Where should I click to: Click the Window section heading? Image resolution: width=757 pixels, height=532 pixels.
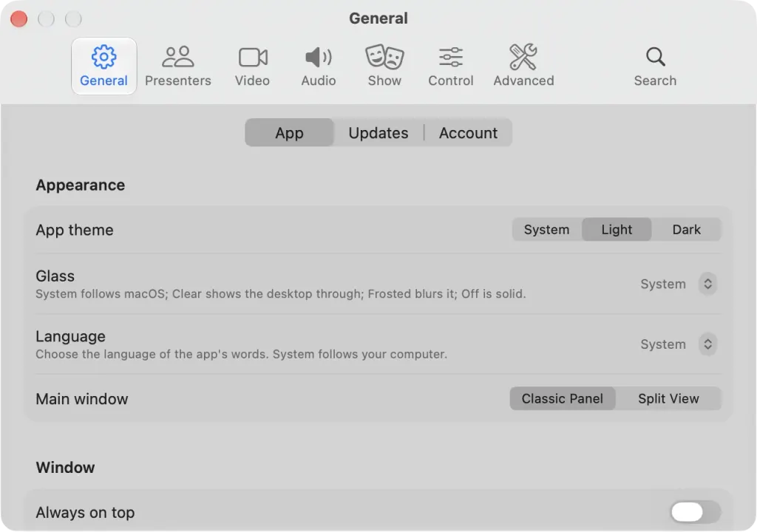[x=65, y=467]
